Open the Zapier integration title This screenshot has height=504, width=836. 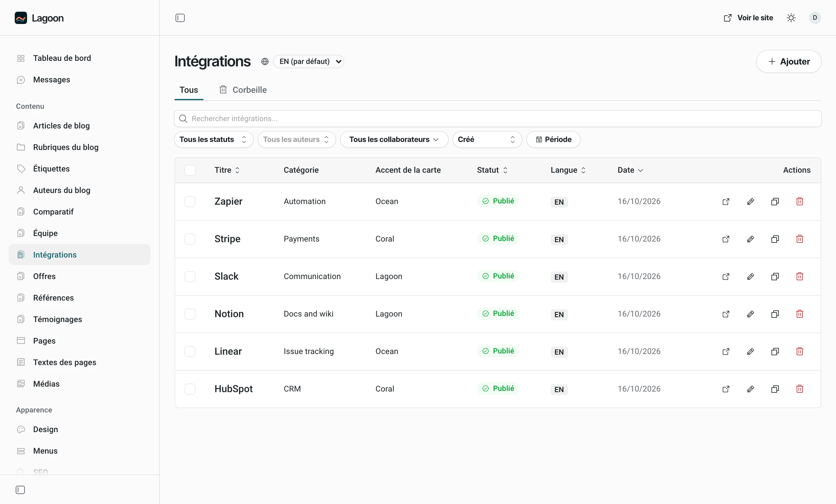[x=228, y=202]
